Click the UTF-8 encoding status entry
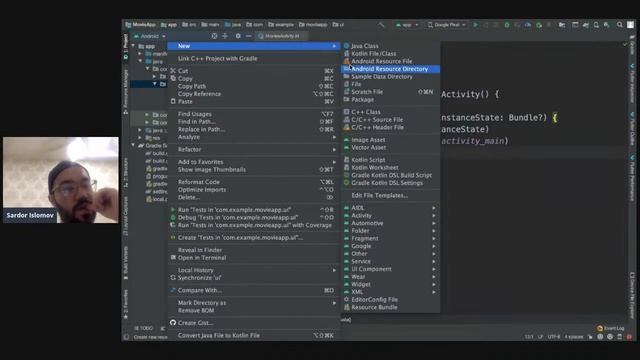The height and width of the screenshot is (360, 640). click(x=554, y=337)
